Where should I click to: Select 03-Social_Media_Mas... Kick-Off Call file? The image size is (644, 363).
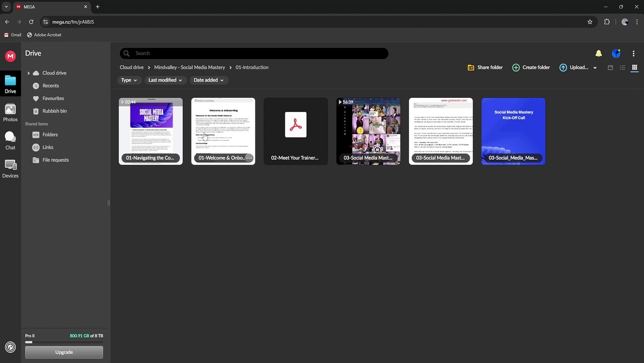(513, 131)
